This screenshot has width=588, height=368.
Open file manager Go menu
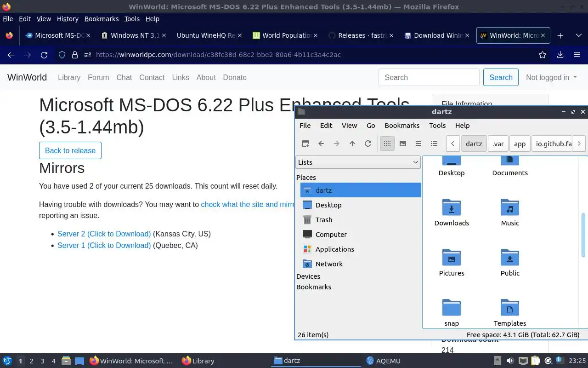click(x=371, y=125)
